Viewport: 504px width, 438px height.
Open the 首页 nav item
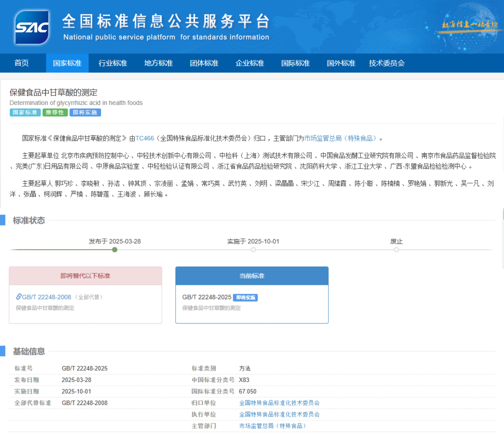click(x=22, y=63)
